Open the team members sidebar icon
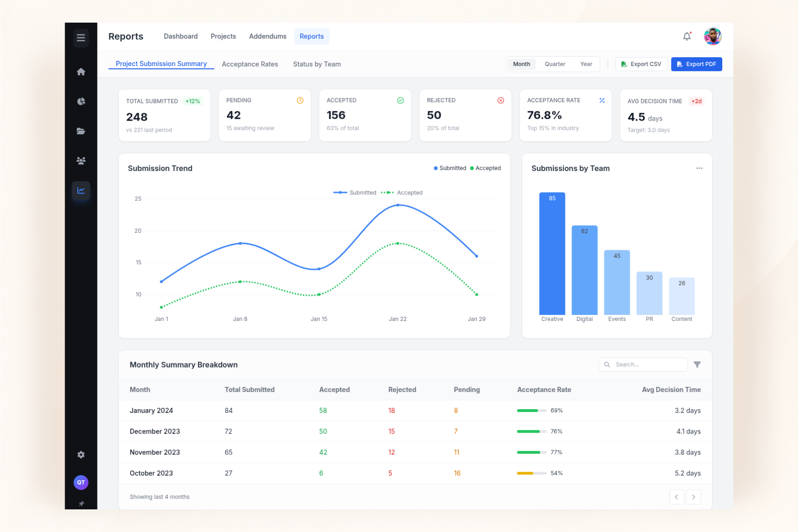This screenshot has height=532, width=798. pyautogui.click(x=81, y=161)
